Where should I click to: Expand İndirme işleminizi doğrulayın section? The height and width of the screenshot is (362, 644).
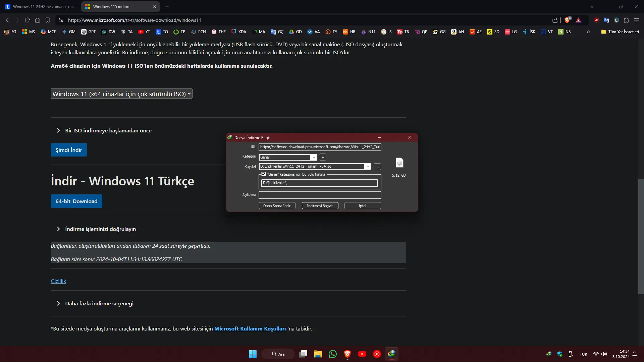[97, 229]
